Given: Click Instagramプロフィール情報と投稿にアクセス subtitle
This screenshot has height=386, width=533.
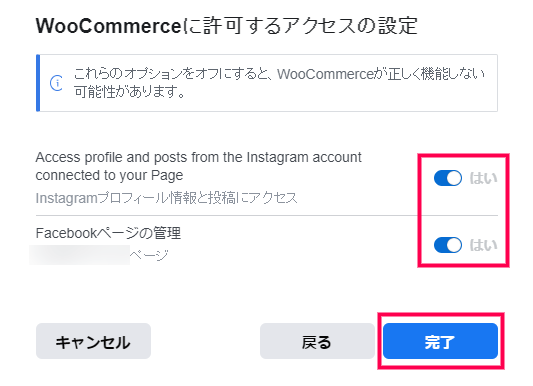Looking at the screenshot, I should [x=167, y=198].
